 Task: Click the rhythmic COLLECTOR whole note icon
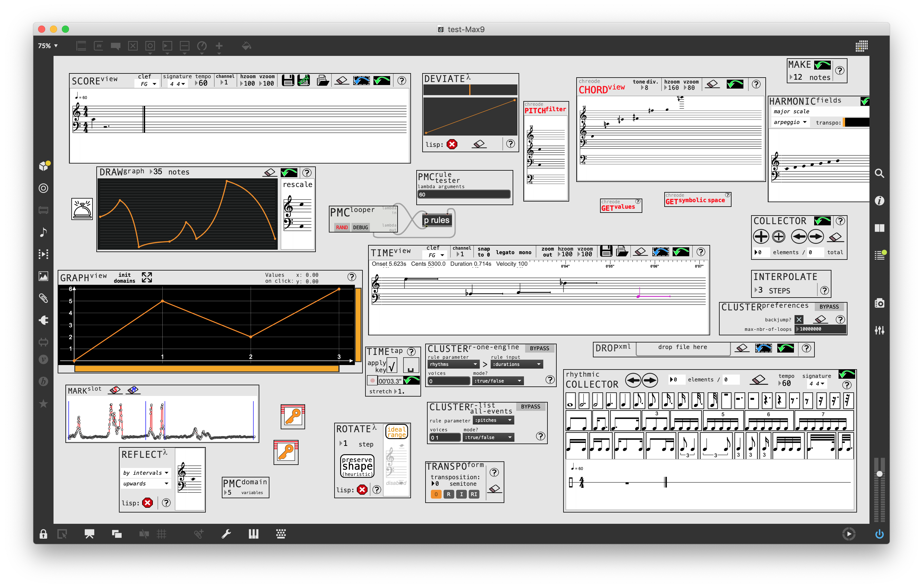coord(570,401)
